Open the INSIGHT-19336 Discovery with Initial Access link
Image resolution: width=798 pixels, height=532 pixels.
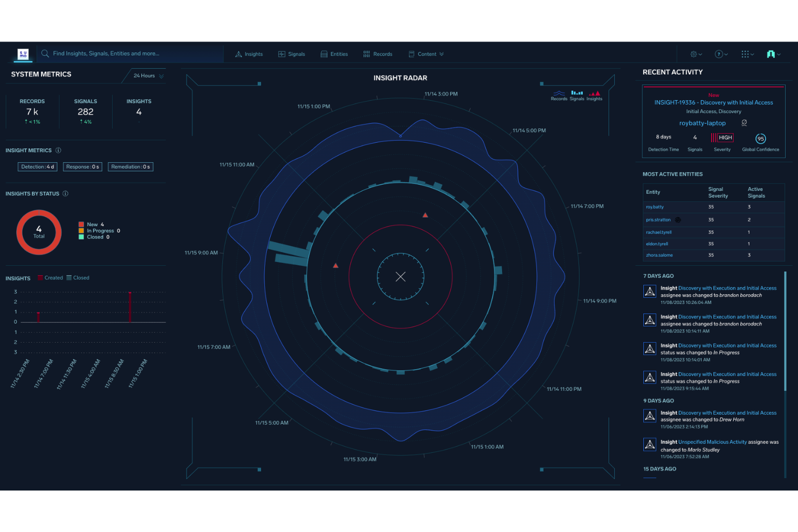[x=713, y=102]
